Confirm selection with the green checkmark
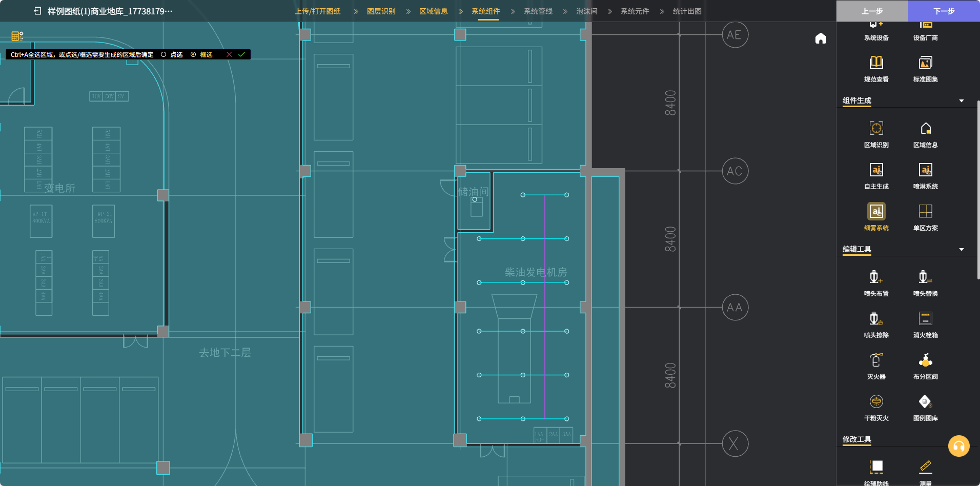The width and height of the screenshot is (980, 486). (x=241, y=54)
